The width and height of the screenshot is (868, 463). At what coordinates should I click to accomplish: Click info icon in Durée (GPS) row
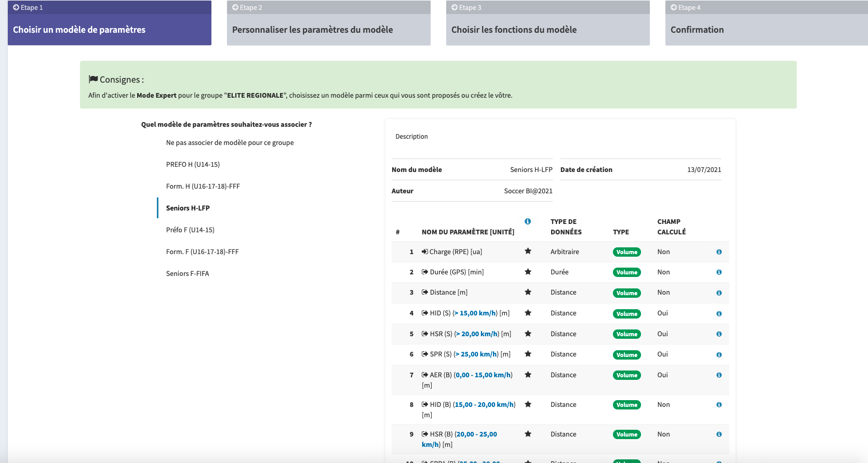click(x=719, y=272)
